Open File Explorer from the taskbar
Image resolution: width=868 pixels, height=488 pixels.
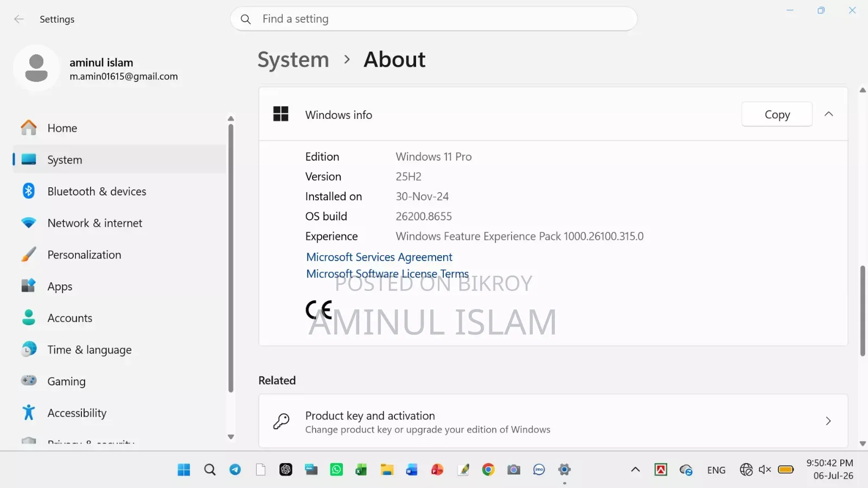pyautogui.click(x=387, y=470)
